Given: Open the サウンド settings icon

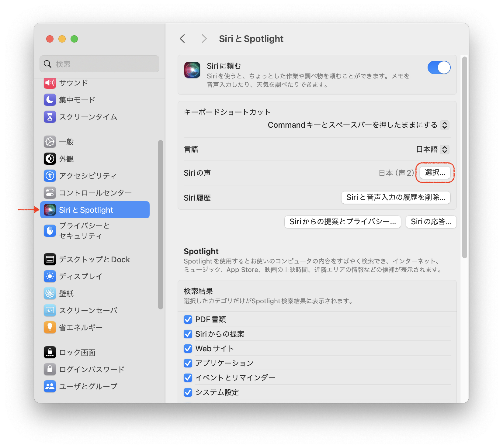Looking at the screenshot, I should [x=50, y=83].
